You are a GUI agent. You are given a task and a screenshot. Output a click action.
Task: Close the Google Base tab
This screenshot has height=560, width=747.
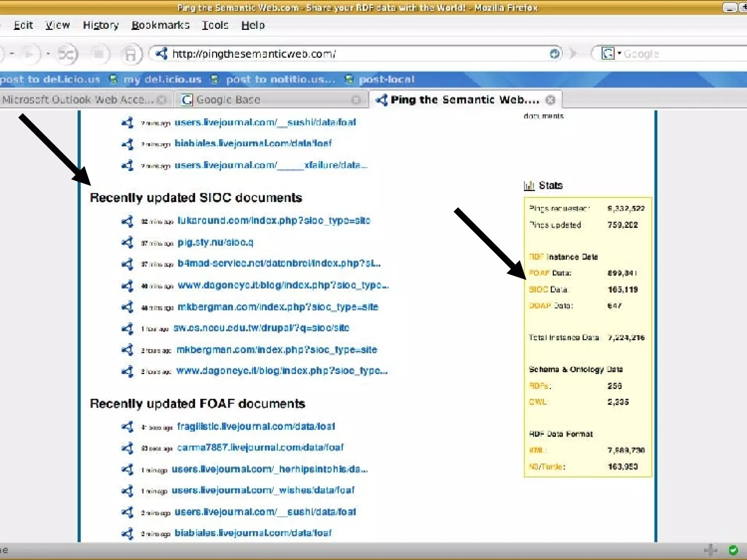[356, 100]
